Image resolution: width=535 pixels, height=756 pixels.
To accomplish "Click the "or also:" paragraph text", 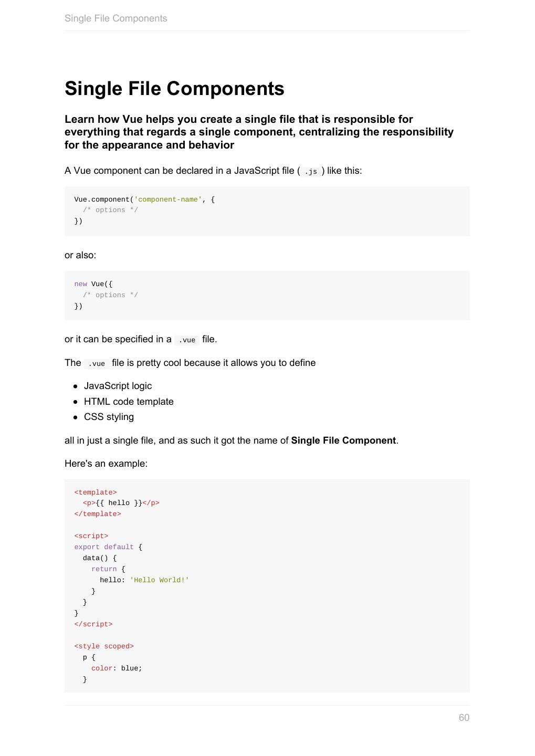I will tap(80, 255).
